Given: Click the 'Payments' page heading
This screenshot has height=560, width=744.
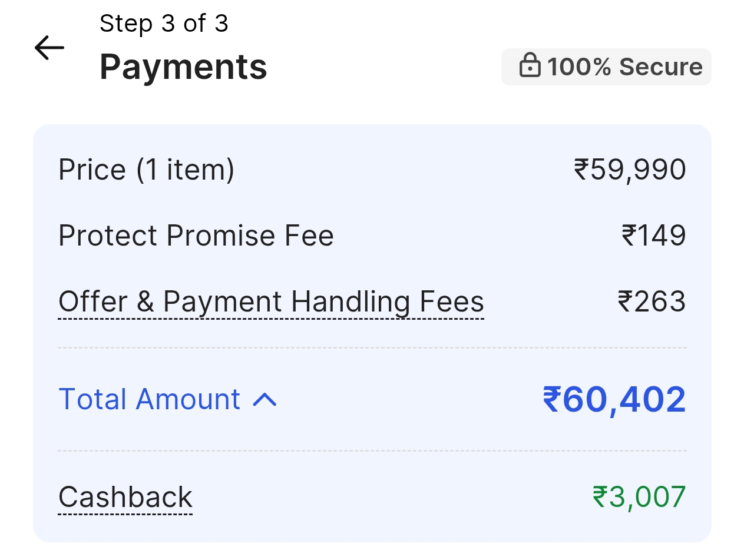Looking at the screenshot, I should coord(183,67).
